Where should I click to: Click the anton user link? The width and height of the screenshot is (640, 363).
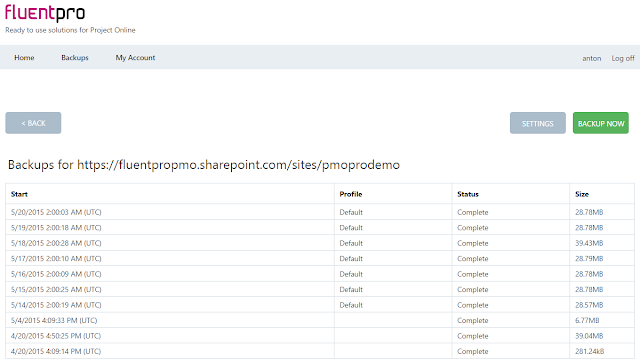tap(591, 58)
